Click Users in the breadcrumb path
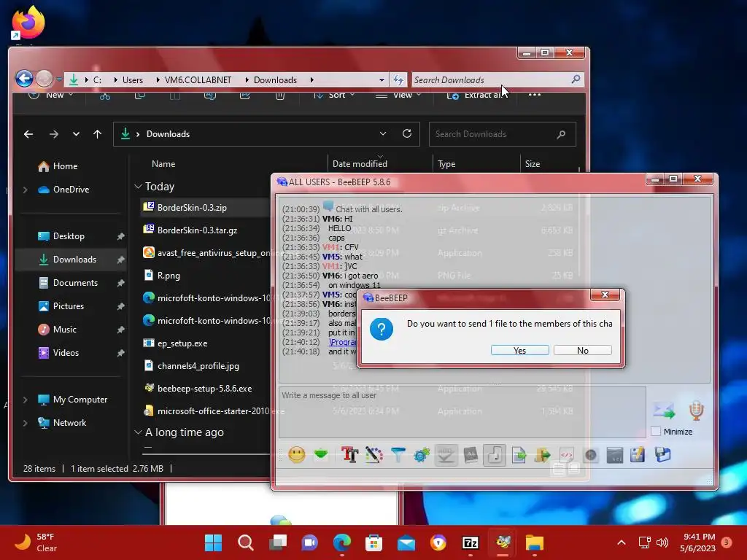The image size is (747, 560). pyautogui.click(x=133, y=80)
